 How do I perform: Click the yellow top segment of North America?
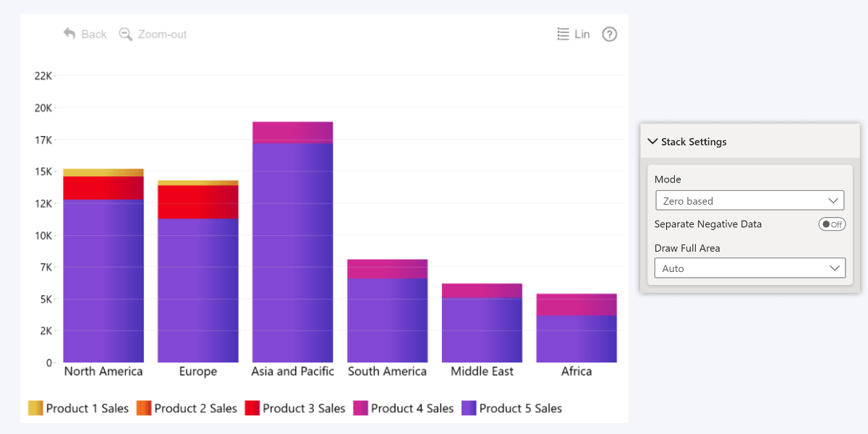(103, 172)
